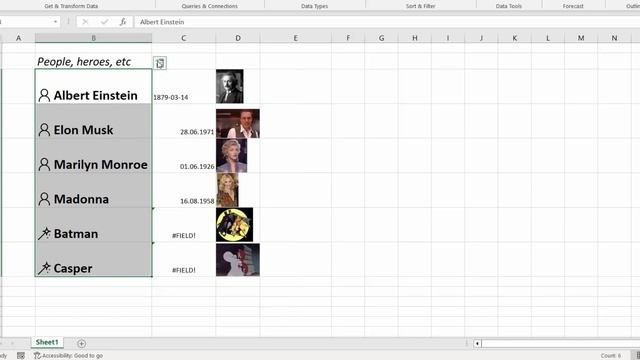
Task: Switch to the Sheet1 tab
Action: pyautogui.click(x=47, y=342)
